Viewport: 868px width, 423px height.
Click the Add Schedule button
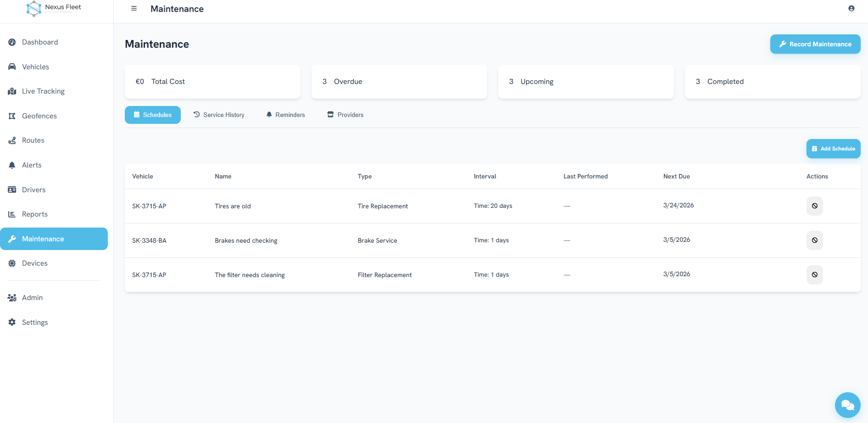[833, 149]
